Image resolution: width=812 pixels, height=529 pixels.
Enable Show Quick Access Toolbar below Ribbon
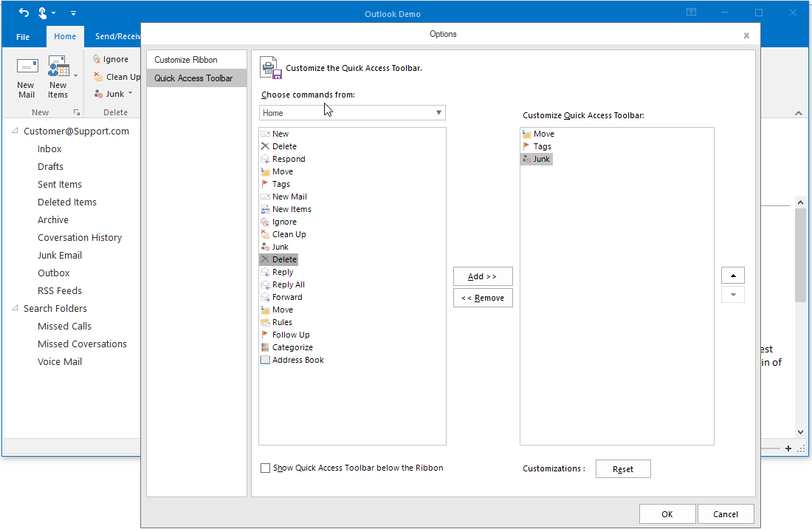266,468
